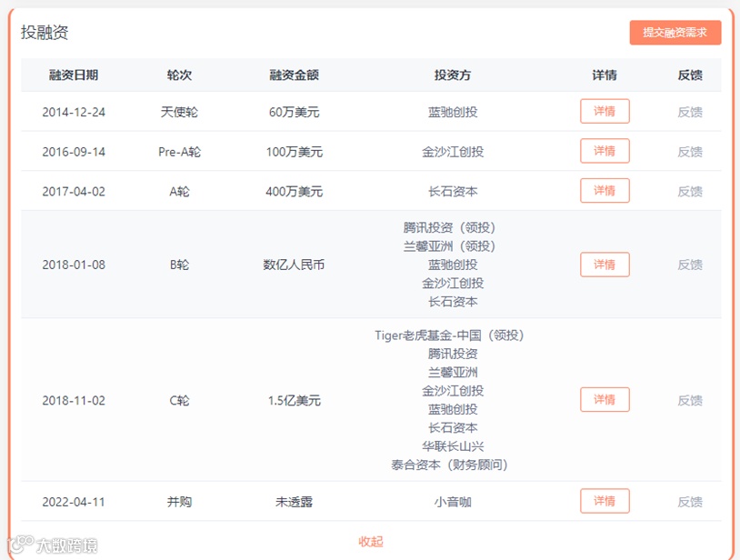Collapse the table with the 收起 link
The height and width of the screenshot is (560, 740).
(371, 541)
